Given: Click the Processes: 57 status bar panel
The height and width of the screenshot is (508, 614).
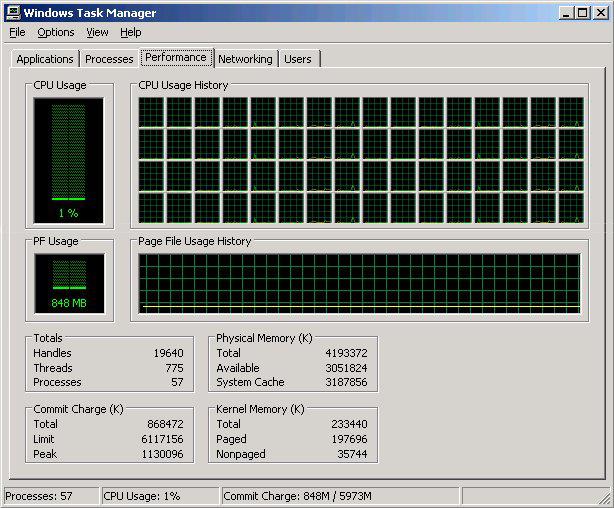Looking at the screenshot, I should coord(50,496).
